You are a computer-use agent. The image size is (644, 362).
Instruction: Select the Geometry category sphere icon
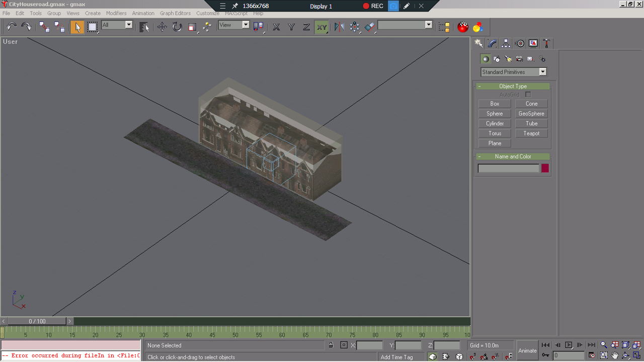[486, 59]
